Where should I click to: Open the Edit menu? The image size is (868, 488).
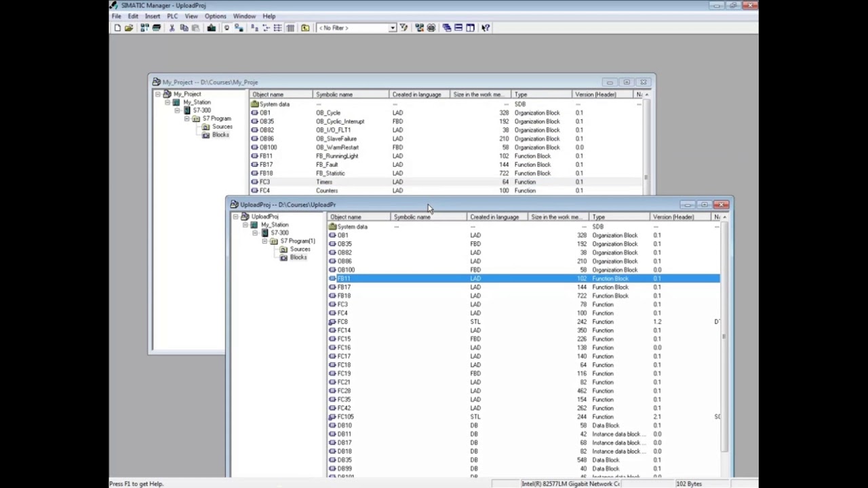(x=133, y=16)
